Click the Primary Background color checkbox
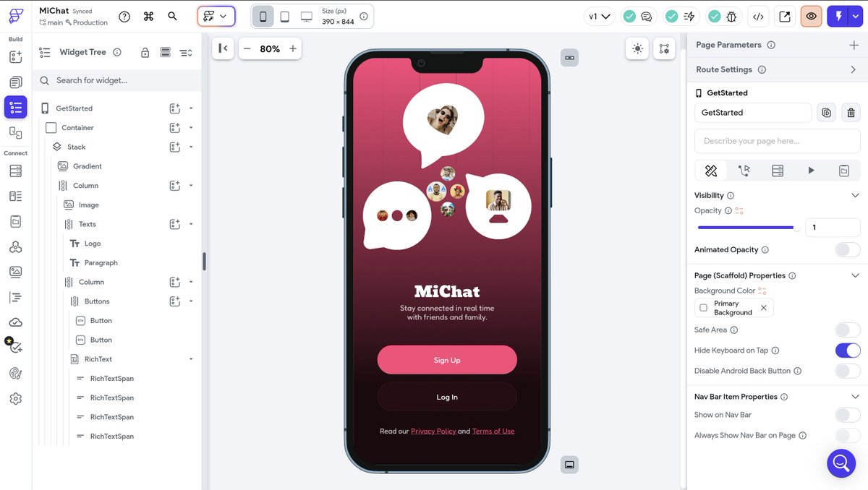Screen dimensions: 868x490 pos(704,308)
